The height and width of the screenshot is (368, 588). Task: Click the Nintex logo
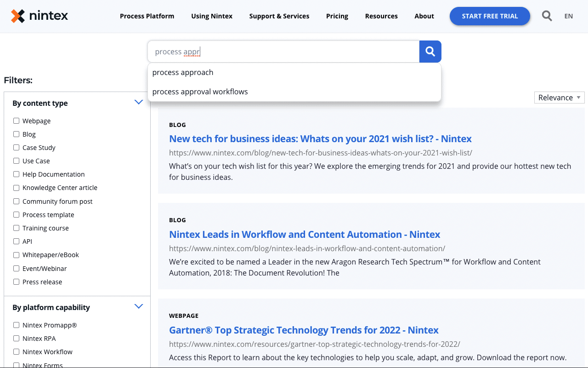click(40, 16)
